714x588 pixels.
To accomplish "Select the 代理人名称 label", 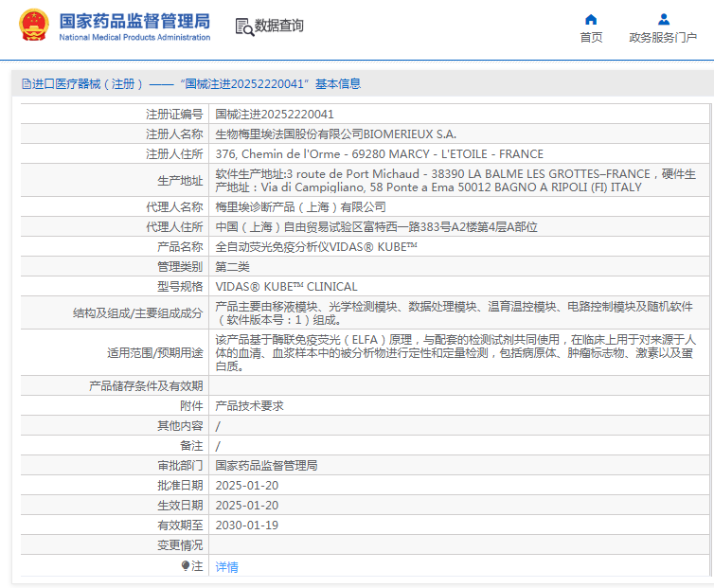I will point(174,206).
